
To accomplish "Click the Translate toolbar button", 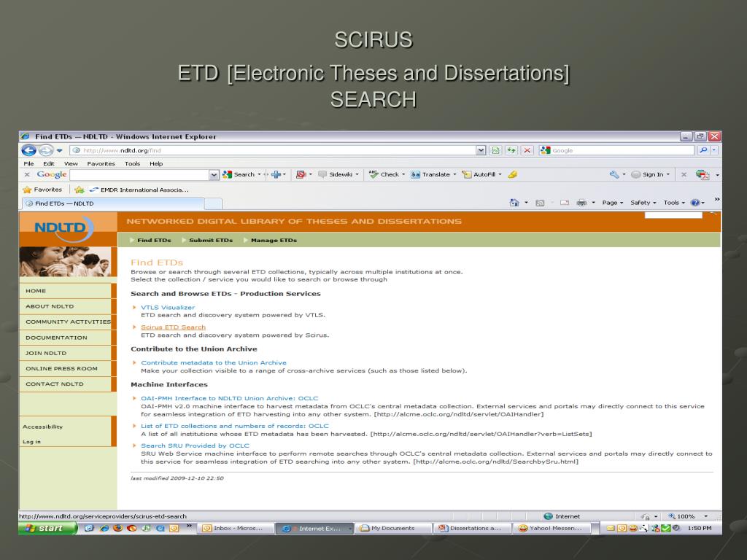I will [x=430, y=175].
